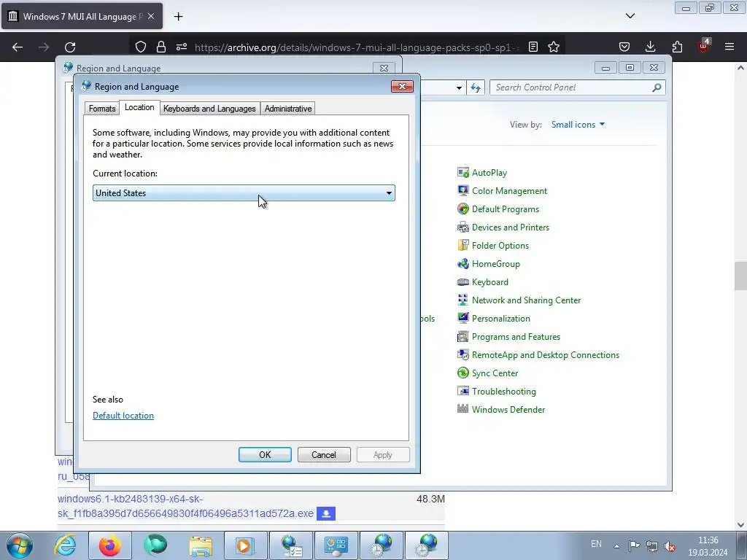
Task: Click the search magnifier in Control Panel
Action: tap(657, 87)
